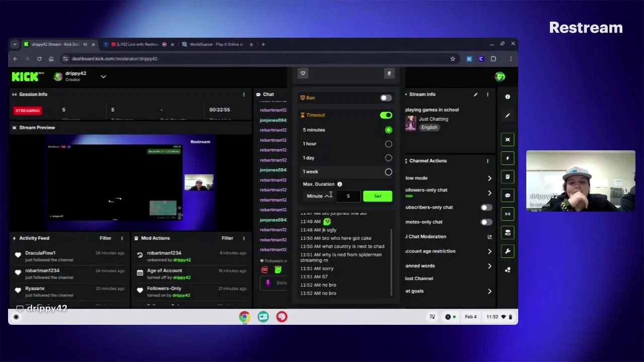Click the lightning bolt sidebar icon
This screenshot has width=644, height=362.
(x=508, y=158)
